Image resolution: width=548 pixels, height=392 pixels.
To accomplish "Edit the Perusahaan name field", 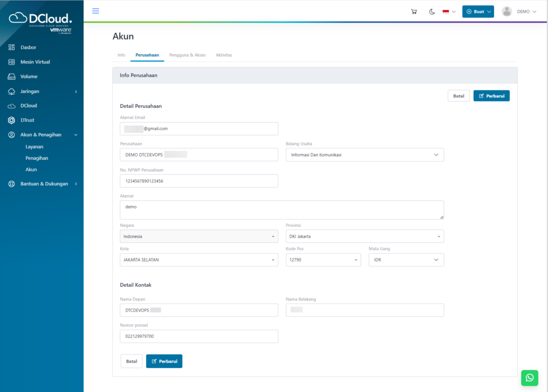I will 199,155.
